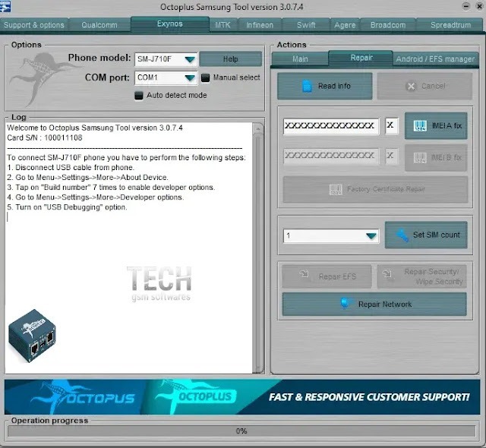Click the IMEI B fix button

pos(436,158)
